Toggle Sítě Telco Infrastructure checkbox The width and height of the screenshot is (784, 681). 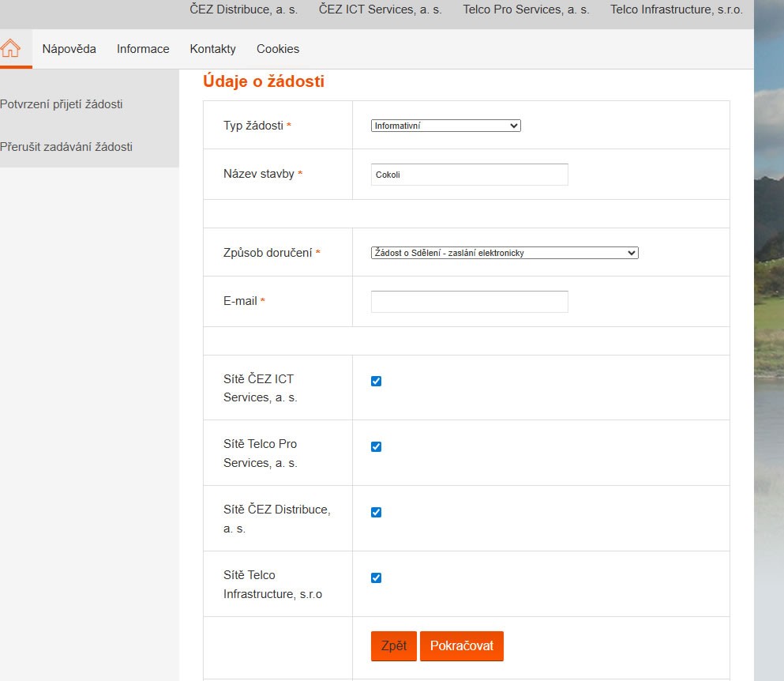pyautogui.click(x=376, y=578)
